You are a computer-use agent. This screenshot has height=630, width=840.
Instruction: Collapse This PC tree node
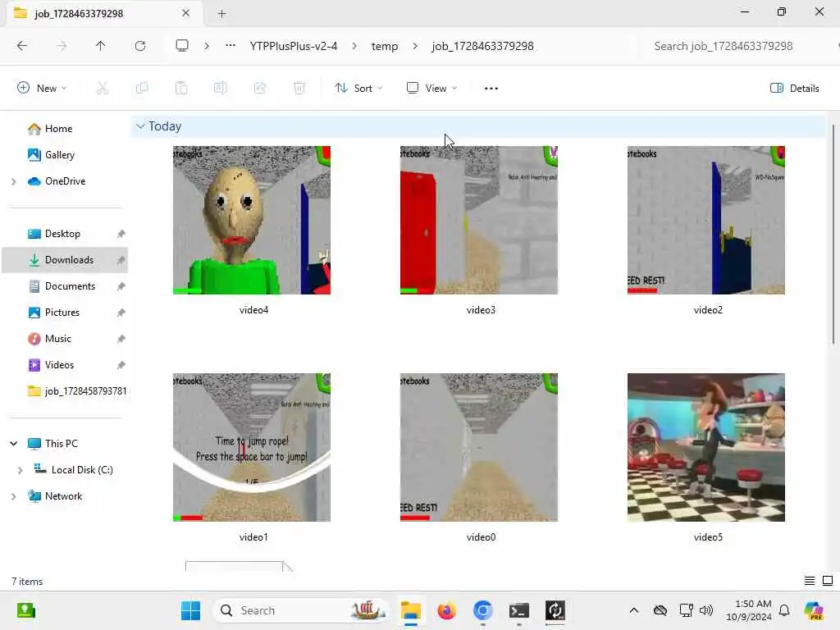coord(13,444)
